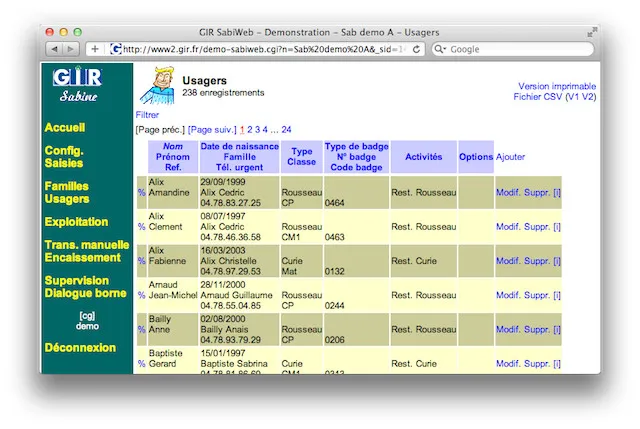Go to Familles Usagers menu
The width and height of the screenshot is (640, 429).
pos(66,192)
